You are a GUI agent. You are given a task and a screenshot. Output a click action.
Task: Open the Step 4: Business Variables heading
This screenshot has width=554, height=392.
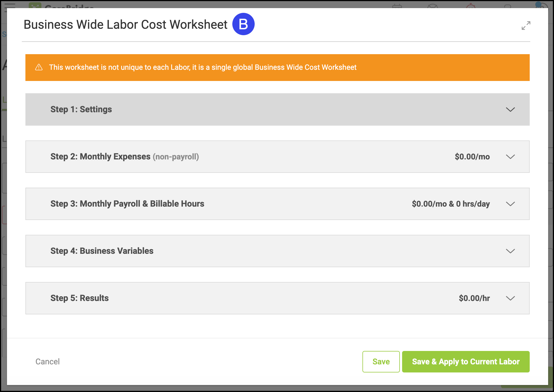pyautogui.click(x=102, y=251)
